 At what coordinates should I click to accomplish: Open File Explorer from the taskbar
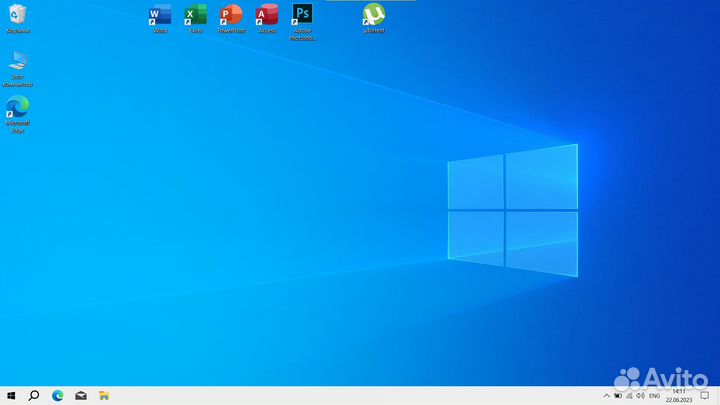tap(104, 395)
